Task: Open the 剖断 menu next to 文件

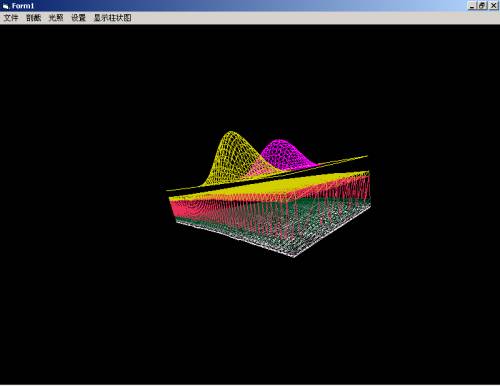Action: pyautogui.click(x=33, y=18)
